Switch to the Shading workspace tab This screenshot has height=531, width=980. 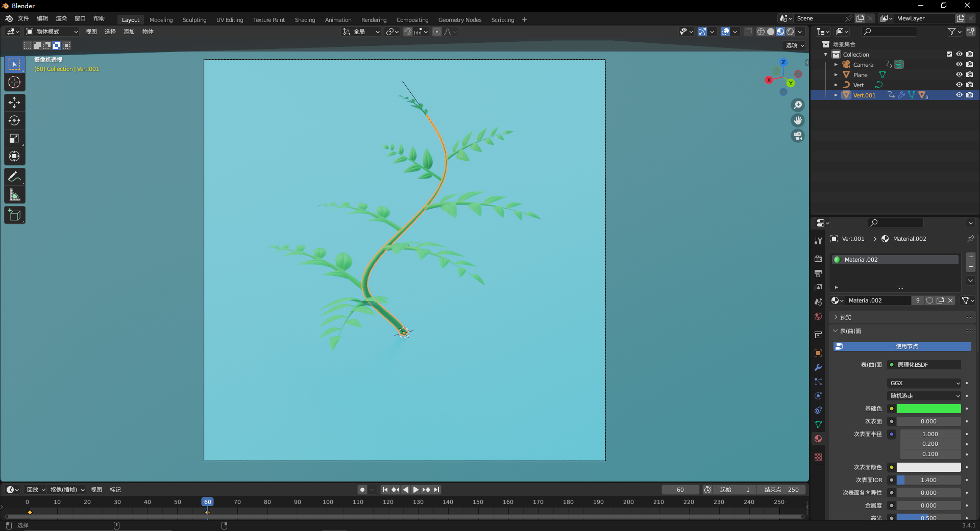click(x=305, y=20)
